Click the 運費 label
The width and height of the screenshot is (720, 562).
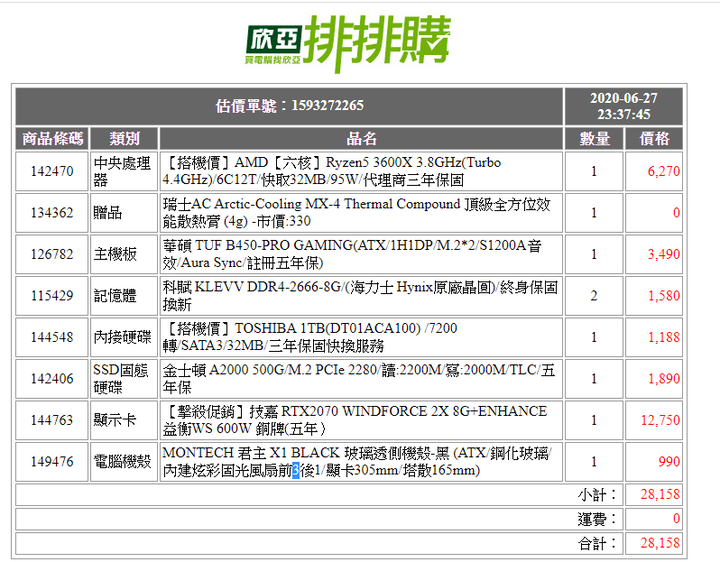[x=597, y=519]
